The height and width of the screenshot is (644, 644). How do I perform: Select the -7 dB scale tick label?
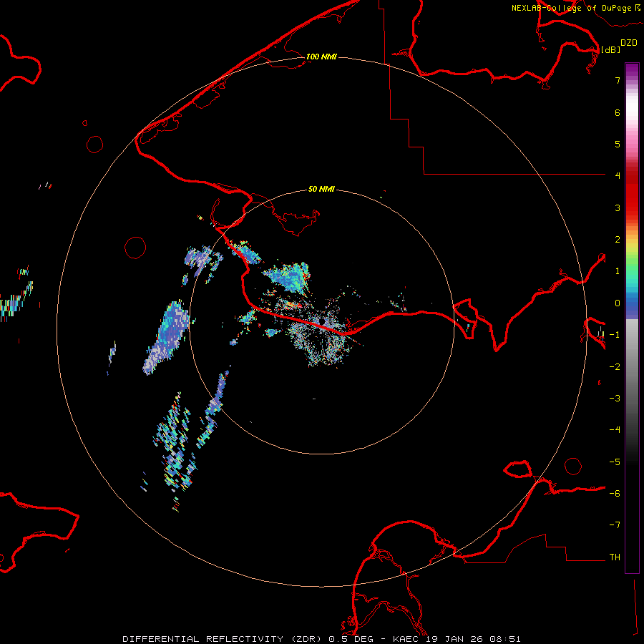coord(615,525)
